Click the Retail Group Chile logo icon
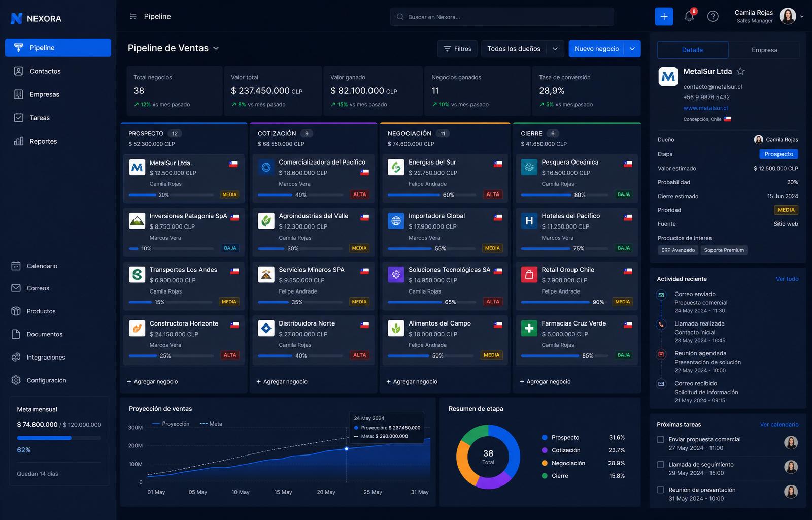Screen dimensions: 812x520 pyautogui.click(x=529, y=274)
